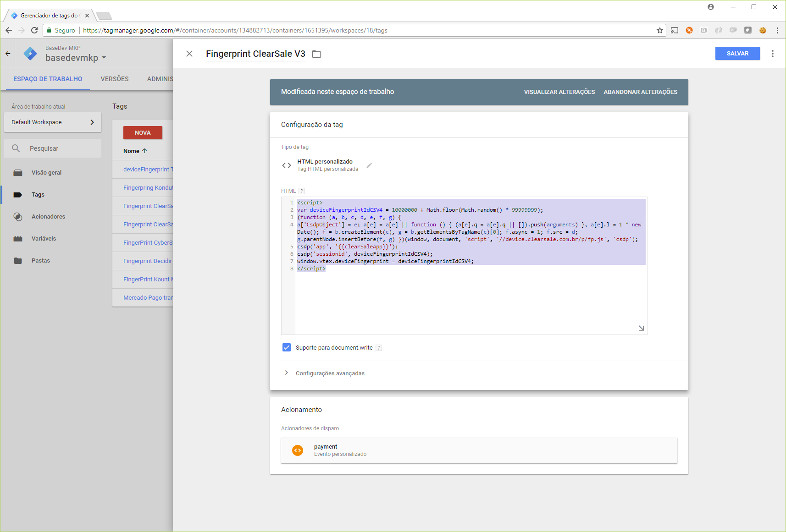Select the Gerenciador de tags browser tab
The height and width of the screenshot is (532, 786).
(x=48, y=15)
